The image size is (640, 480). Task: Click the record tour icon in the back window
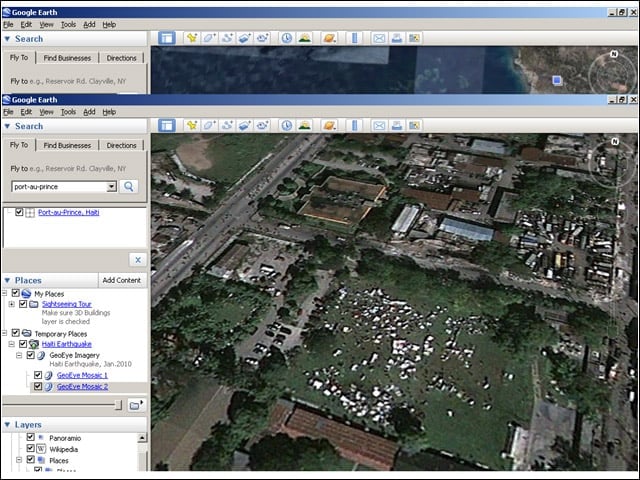262,38
